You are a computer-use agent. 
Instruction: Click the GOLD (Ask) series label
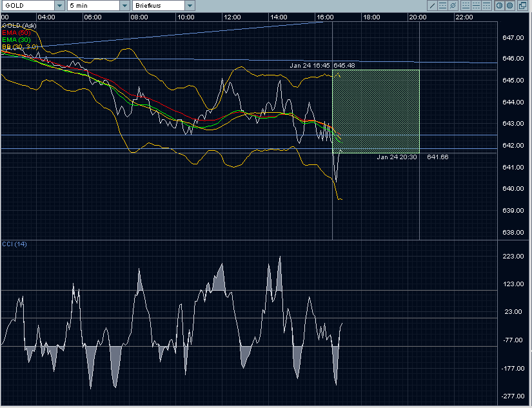tap(19, 25)
